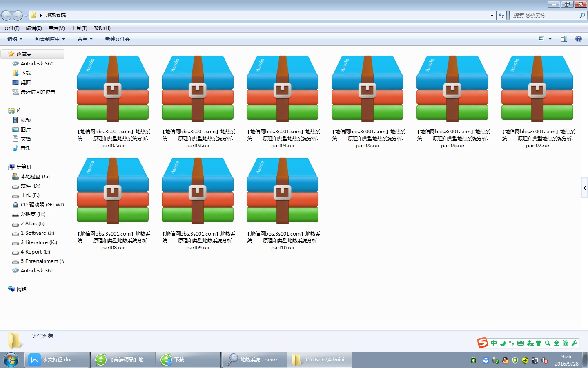Image resolution: width=588 pixels, height=368 pixels.
Task: Click the folder icon in address bar
Action: pos(33,15)
